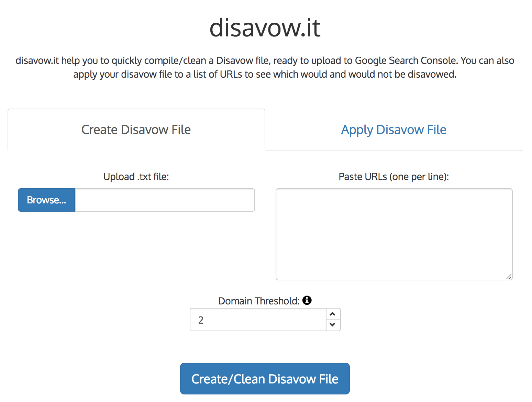The image size is (532, 402).
Task: Switch to the Apply Disavow File tab
Action: [394, 130]
